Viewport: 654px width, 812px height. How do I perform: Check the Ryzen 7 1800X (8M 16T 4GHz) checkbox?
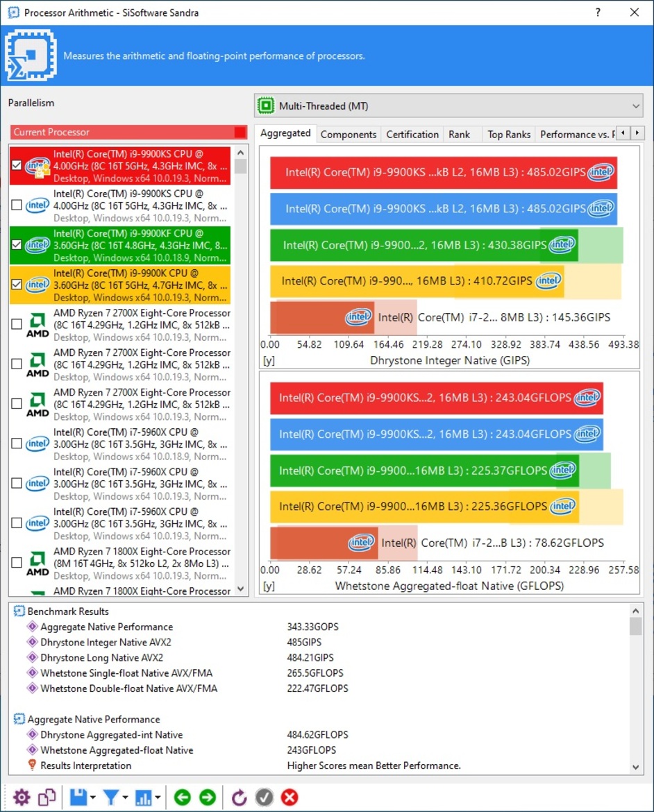17,562
